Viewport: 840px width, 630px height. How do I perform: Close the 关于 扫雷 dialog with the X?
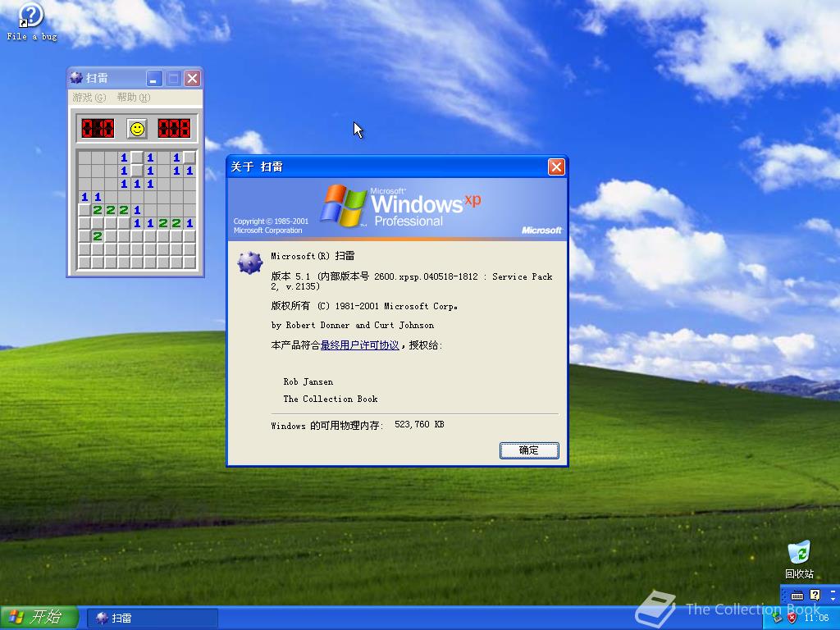pos(556,167)
